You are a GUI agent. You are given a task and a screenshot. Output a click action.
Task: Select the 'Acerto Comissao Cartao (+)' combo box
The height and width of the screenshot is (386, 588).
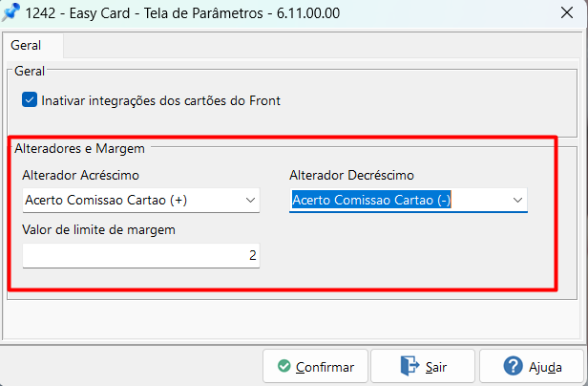tap(129, 200)
